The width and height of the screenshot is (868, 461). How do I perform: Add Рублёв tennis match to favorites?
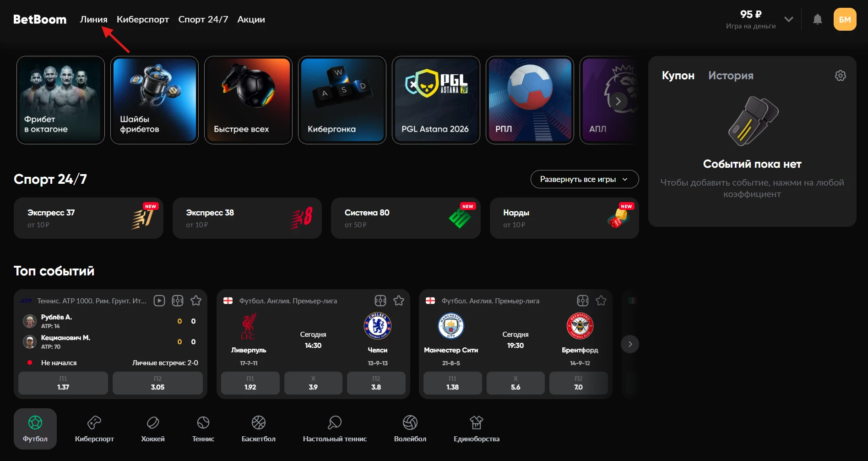[196, 301]
